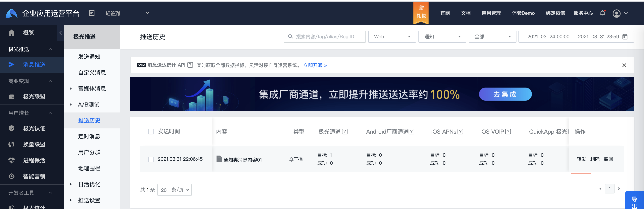
Task: Collapse the 商业变现 sidebar section
Action: 50,81
